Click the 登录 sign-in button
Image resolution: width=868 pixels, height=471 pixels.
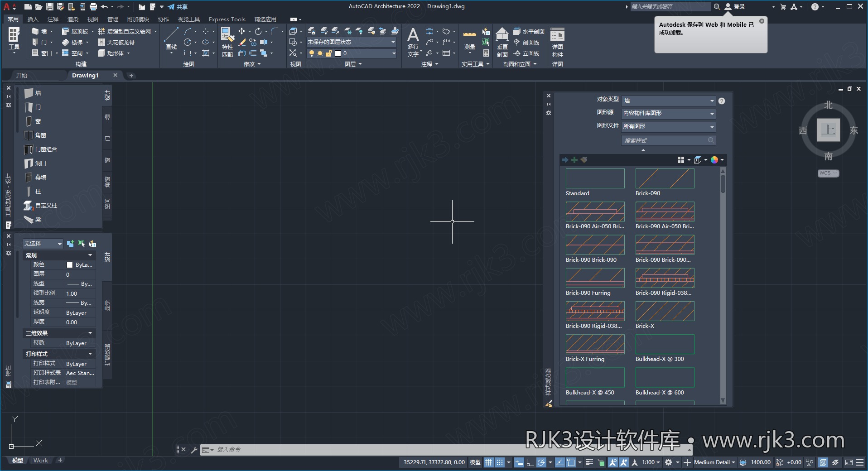pyautogui.click(x=735, y=6)
